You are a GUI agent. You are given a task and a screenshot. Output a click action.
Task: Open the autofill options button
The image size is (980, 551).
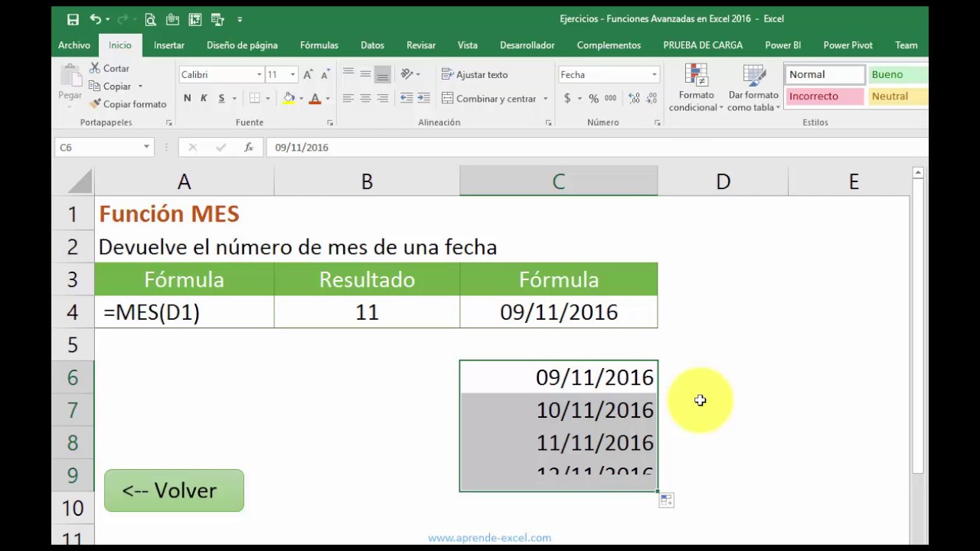[666, 500]
